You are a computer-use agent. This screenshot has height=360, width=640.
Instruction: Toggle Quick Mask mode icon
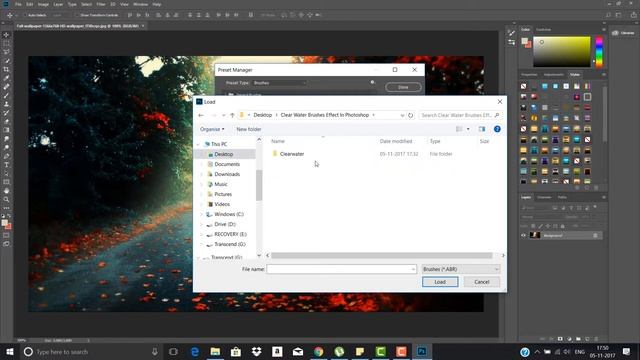click(6, 236)
